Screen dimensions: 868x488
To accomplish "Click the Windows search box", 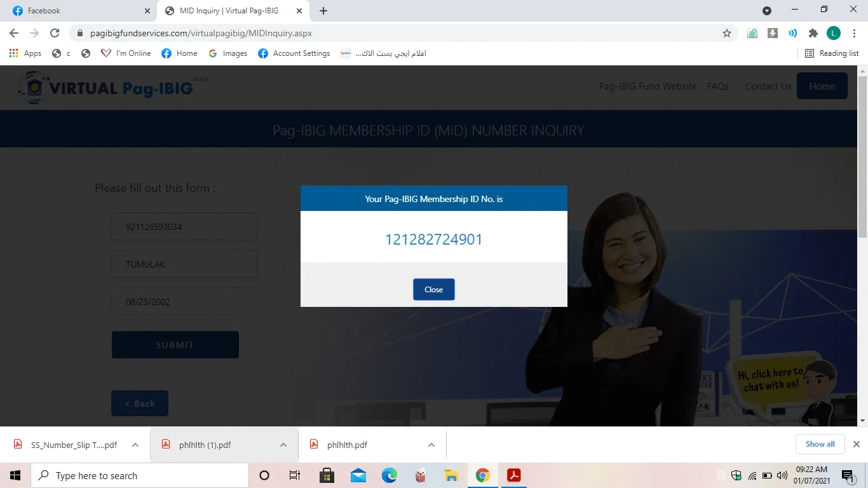I will pos(140,475).
